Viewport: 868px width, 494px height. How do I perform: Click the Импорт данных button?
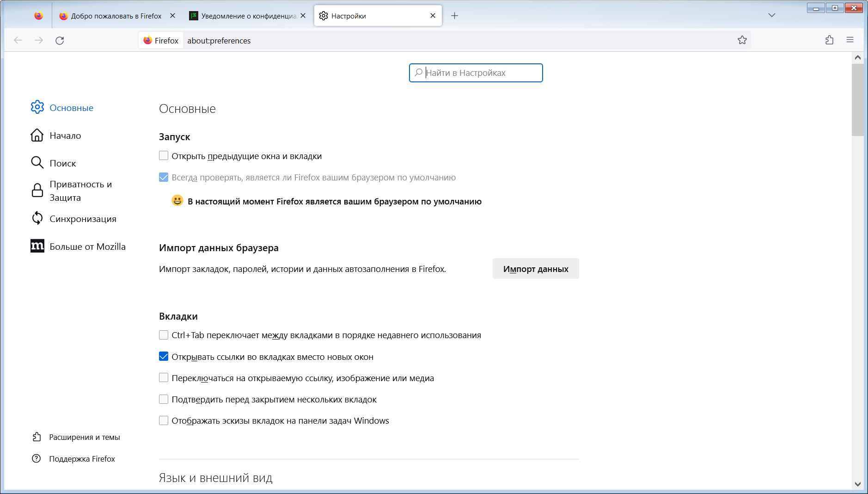click(535, 269)
